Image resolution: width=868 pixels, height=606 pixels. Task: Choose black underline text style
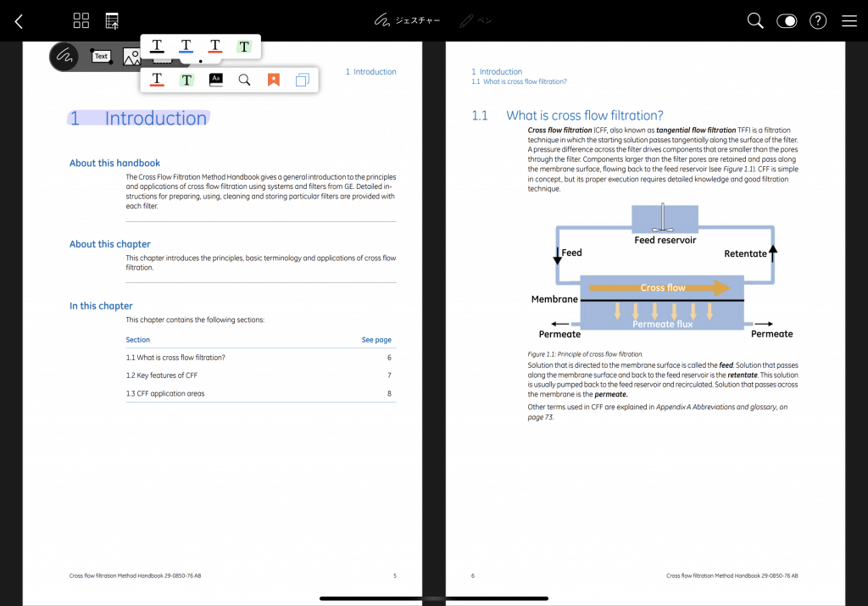(157, 47)
